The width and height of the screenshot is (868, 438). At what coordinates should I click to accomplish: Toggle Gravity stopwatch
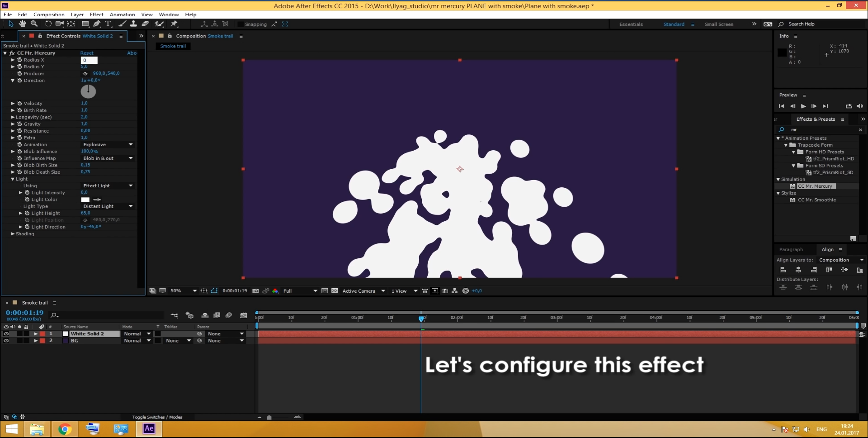click(x=19, y=124)
